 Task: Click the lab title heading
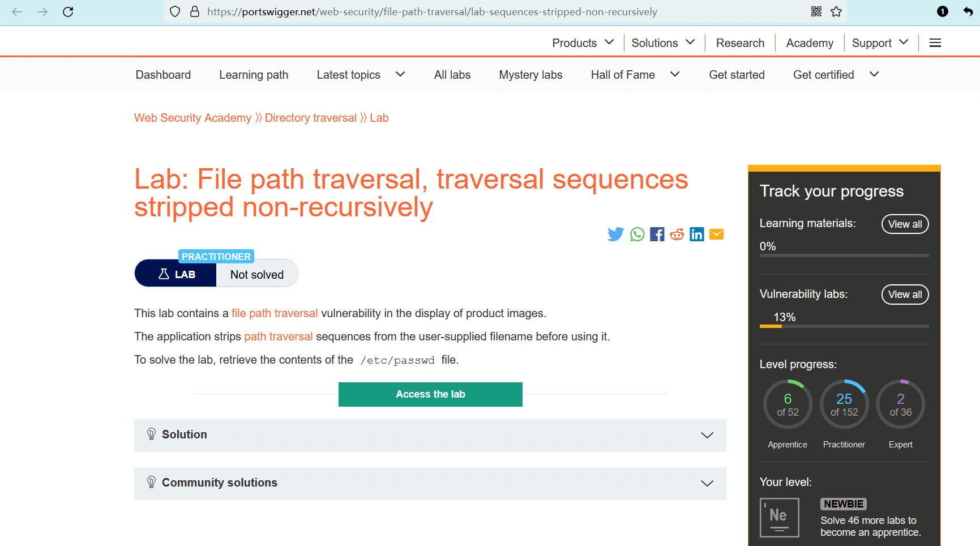(411, 193)
